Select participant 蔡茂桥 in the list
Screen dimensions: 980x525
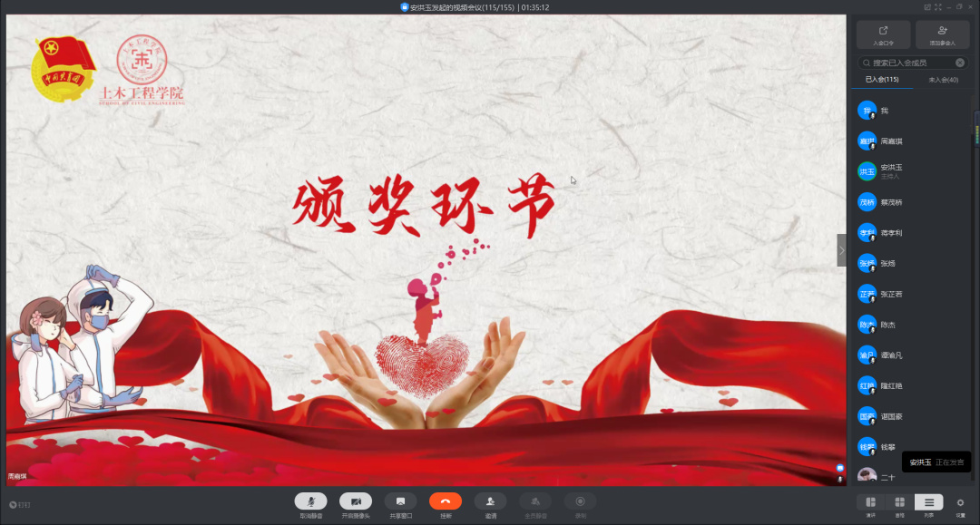(913, 202)
